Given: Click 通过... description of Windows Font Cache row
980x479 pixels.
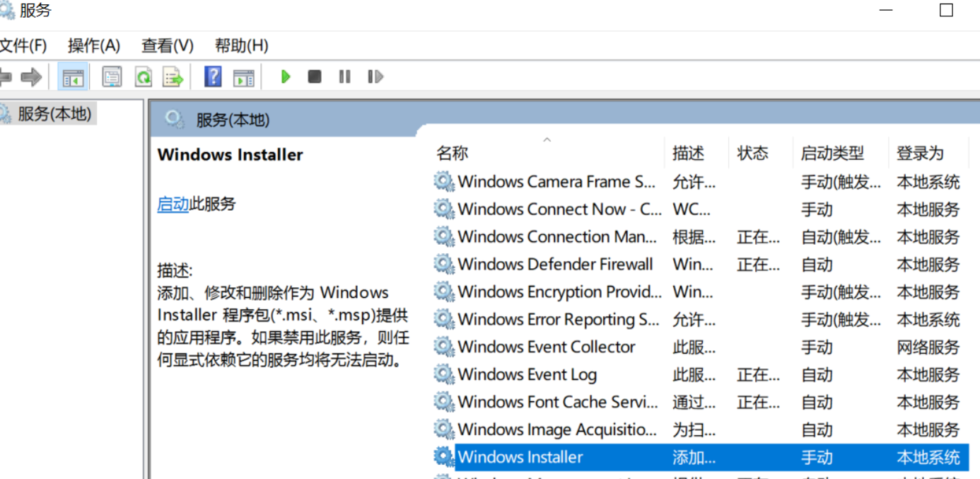Looking at the screenshot, I should click(x=694, y=403).
